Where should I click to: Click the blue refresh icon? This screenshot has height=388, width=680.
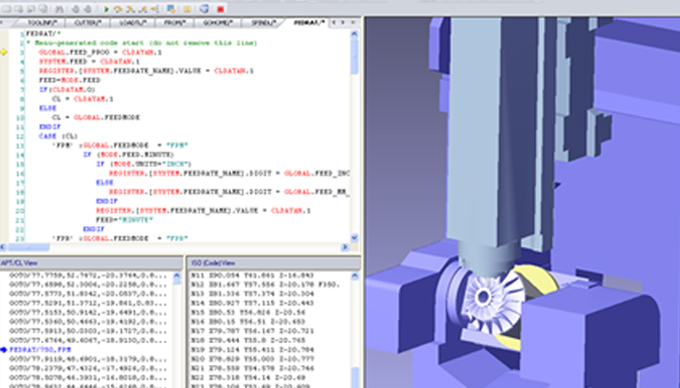204,9
